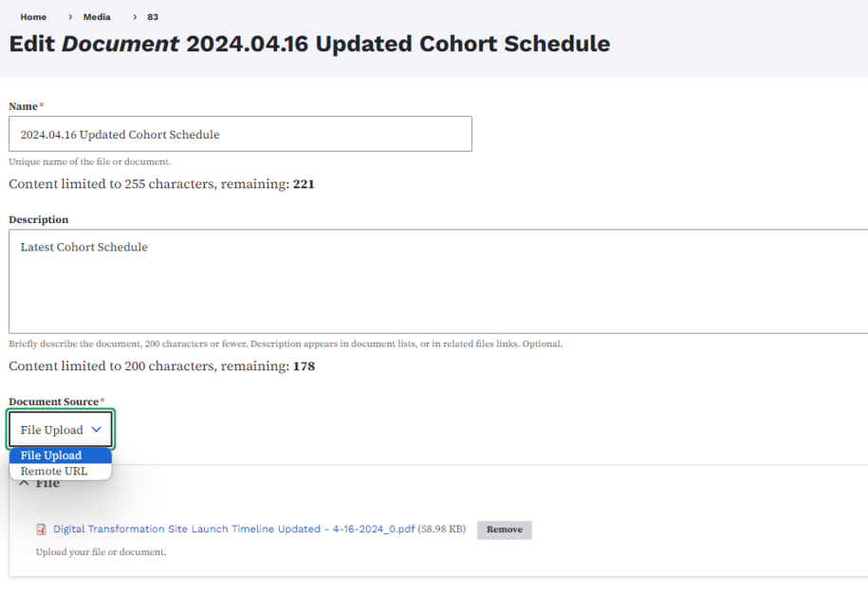Click the 83 breadcrumb item
868x596 pixels.
click(153, 17)
